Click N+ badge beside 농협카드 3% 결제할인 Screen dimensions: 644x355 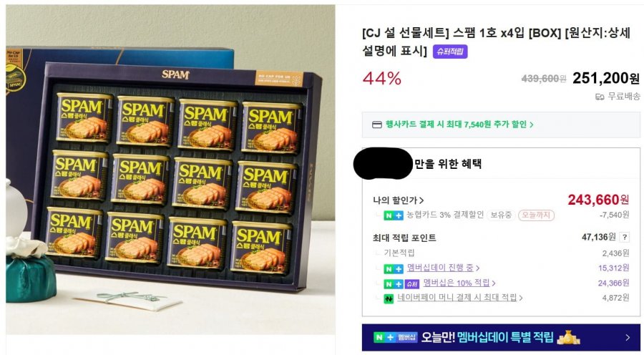click(x=393, y=215)
